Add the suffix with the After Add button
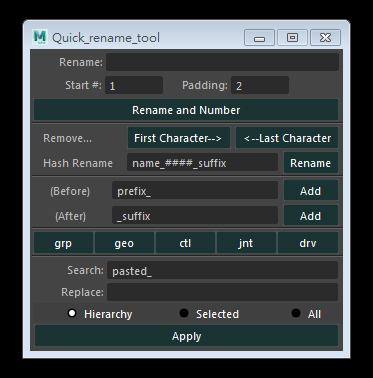The image size is (373, 378). (311, 216)
